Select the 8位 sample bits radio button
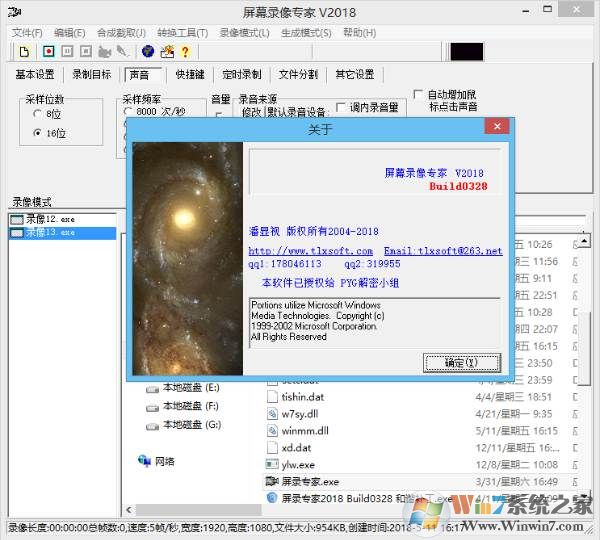Viewport: 600px width, 540px height. click(x=37, y=114)
